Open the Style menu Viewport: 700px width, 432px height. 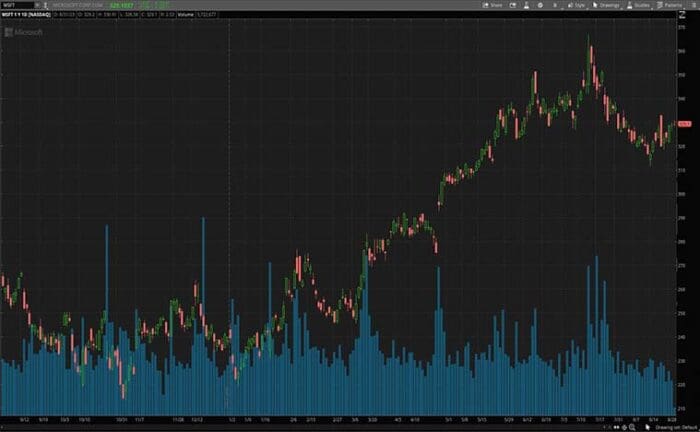click(x=576, y=5)
